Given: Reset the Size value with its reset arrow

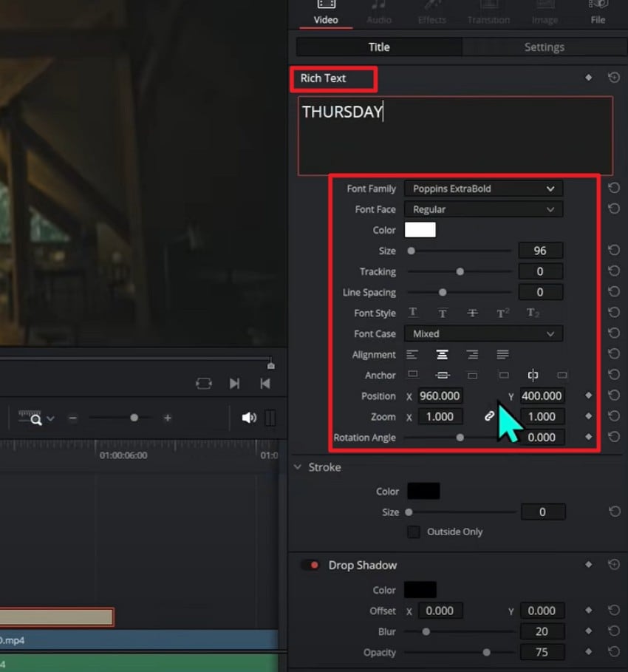Looking at the screenshot, I should point(614,250).
